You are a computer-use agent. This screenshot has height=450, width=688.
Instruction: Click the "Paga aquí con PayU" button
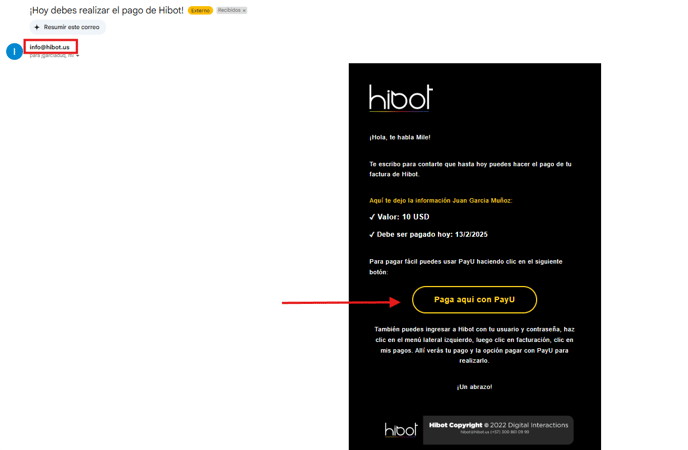(x=474, y=300)
